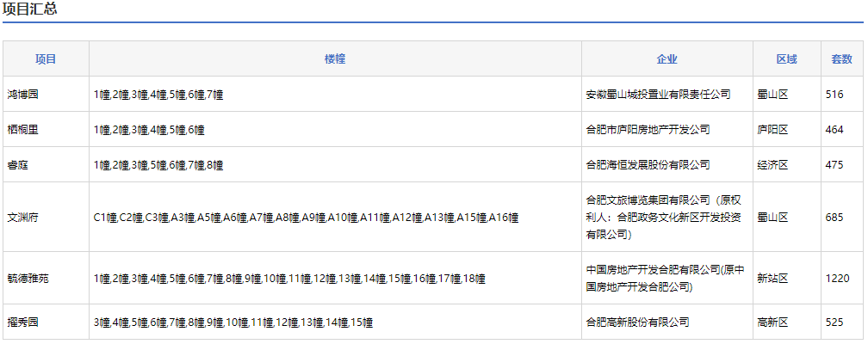Image resolution: width=868 pixels, height=344 pixels.
Task: Click the 项目 column header
Action: pyautogui.click(x=46, y=59)
